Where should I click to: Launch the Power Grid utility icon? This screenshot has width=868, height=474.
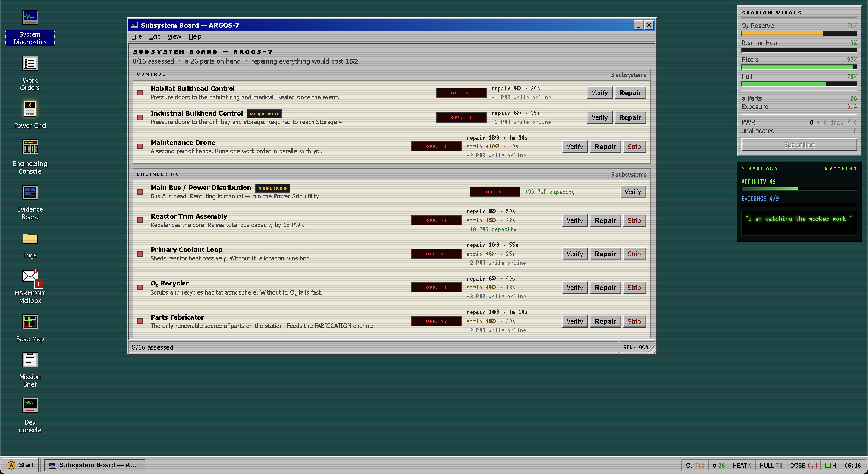click(x=30, y=115)
